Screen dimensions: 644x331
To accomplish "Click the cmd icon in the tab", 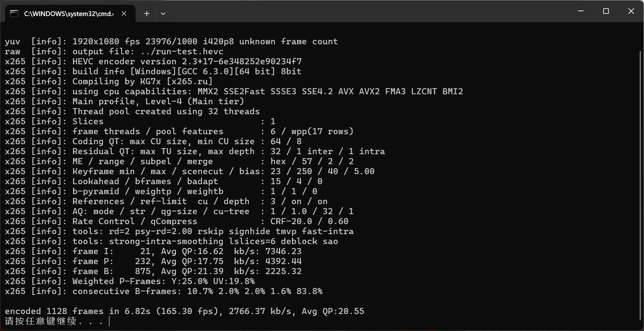I will [14, 13].
